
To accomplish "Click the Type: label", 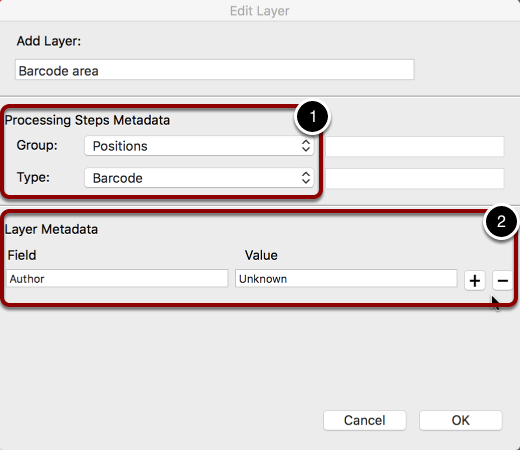I will 33,177.
